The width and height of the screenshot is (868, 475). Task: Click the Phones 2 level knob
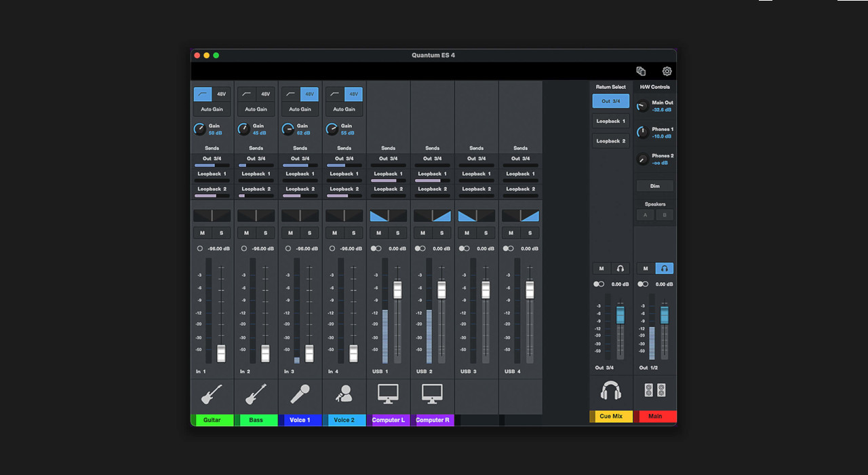[642, 159]
